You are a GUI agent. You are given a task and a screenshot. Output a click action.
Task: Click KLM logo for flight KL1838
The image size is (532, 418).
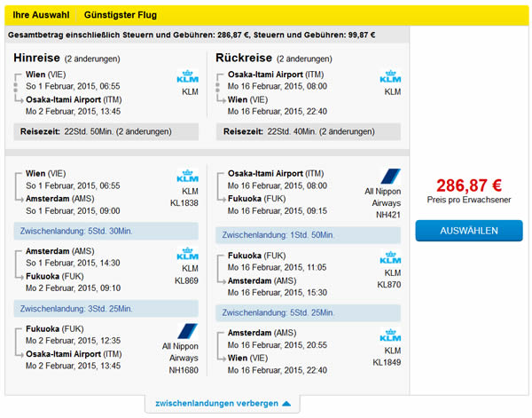189,177
